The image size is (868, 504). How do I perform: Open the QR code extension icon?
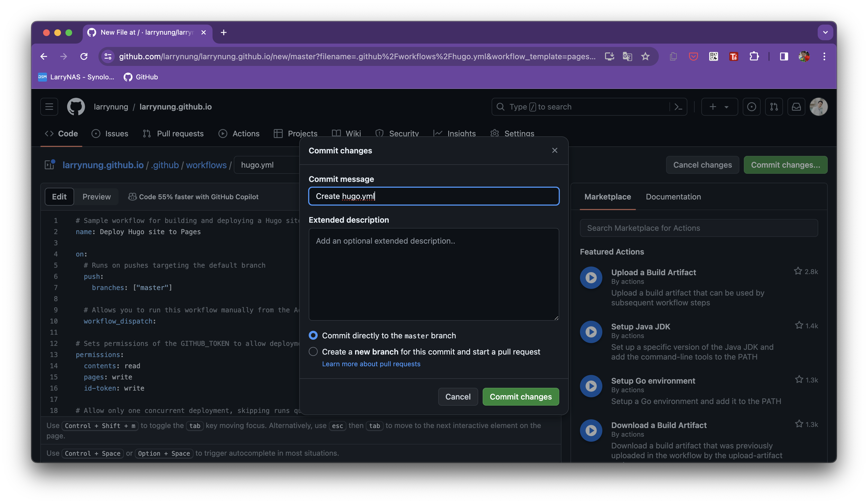pyautogui.click(x=713, y=56)
